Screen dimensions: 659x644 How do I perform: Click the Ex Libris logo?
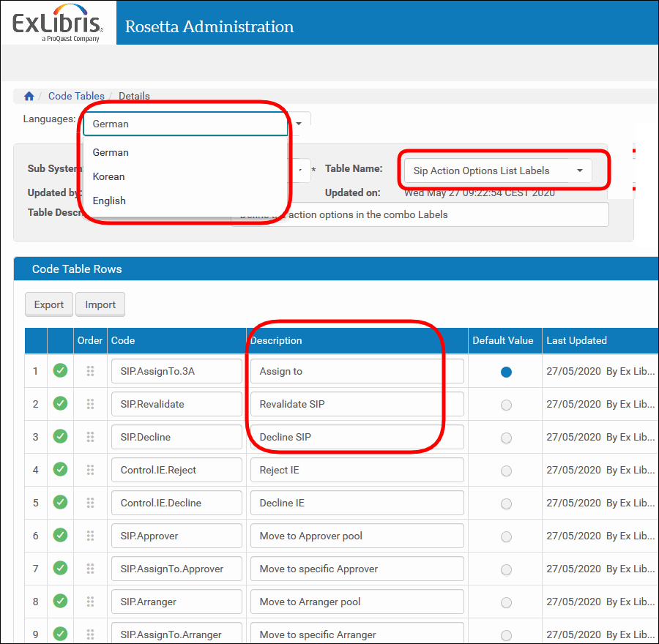(57, 23)
